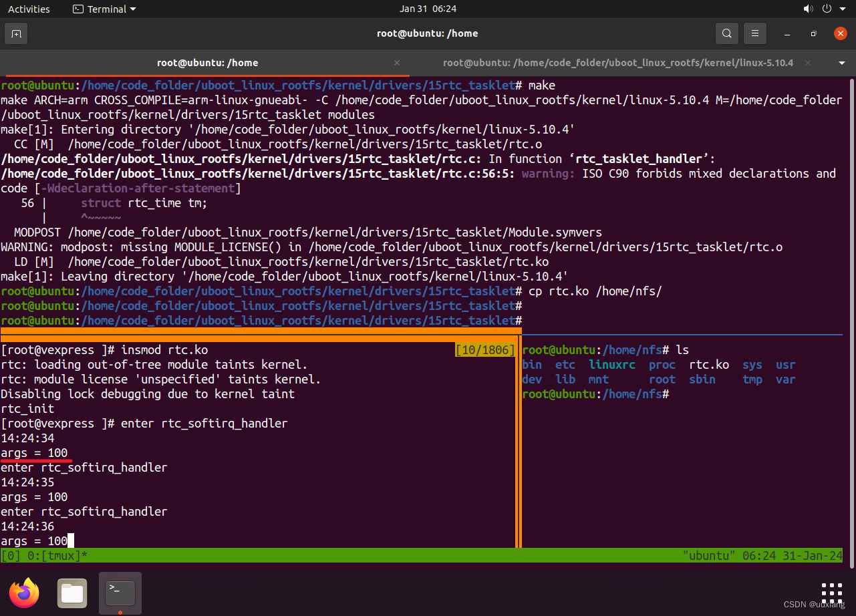Click the 'proc' directory in ls listing
856x616 pixels.
[662, 365]
